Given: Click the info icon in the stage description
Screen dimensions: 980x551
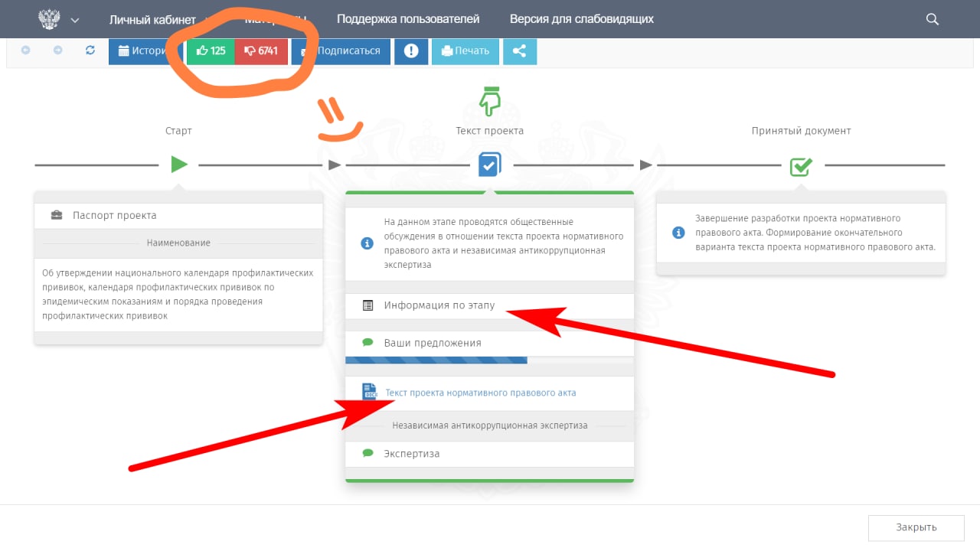Looking at the screenshot, I should tap(367, 243).
